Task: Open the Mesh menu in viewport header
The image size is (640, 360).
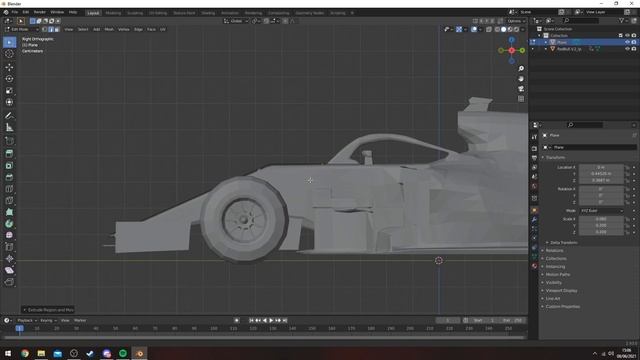Action: click(x=109, y=29)
